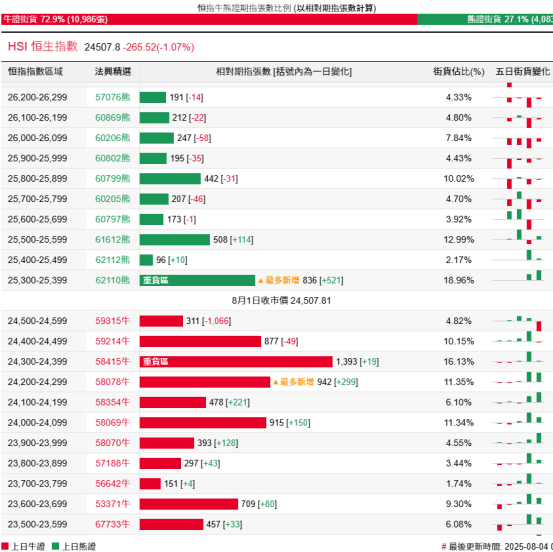Image resolution: width=553 pixels, height=552 pixels.
Task: Click the red bar for 23,600-23,699
Action: [x=189, y=504]
